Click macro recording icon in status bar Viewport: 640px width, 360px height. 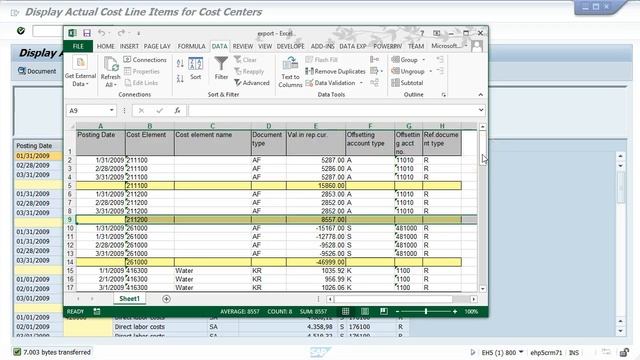pos(97,311)
